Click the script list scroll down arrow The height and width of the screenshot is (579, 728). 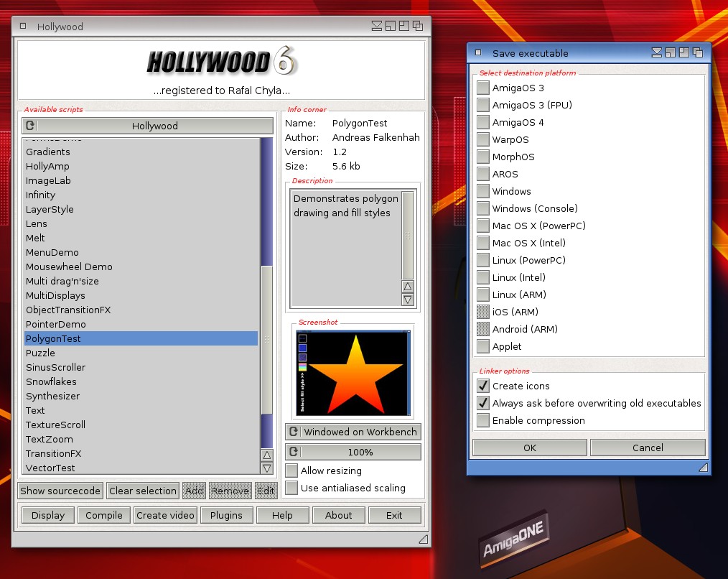[x=267, y=468]
